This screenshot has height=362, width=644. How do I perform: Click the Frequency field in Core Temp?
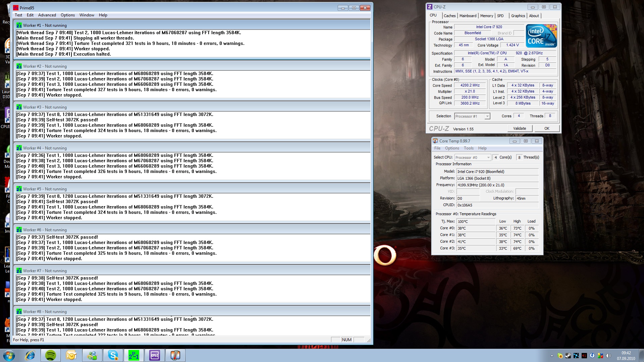coord(497,185)
